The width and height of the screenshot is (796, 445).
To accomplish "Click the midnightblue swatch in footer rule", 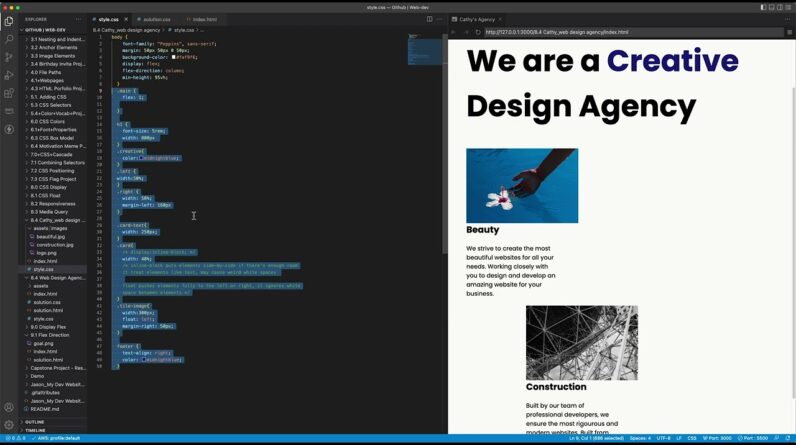I will [144, 360].
